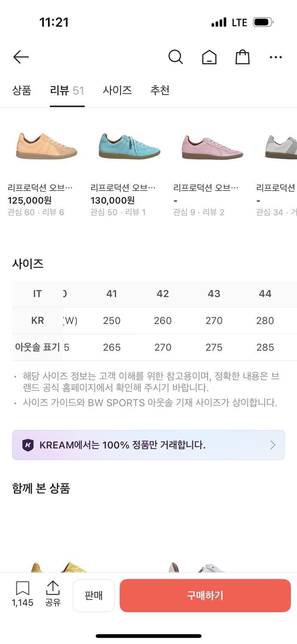Go to home via the house icon

[209, 56]
